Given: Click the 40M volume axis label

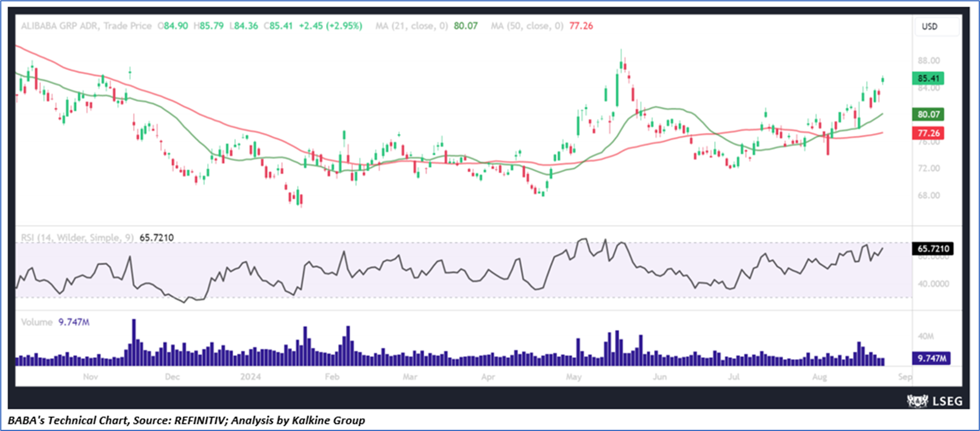Looking at the screenshot, I should coord(926,336).
